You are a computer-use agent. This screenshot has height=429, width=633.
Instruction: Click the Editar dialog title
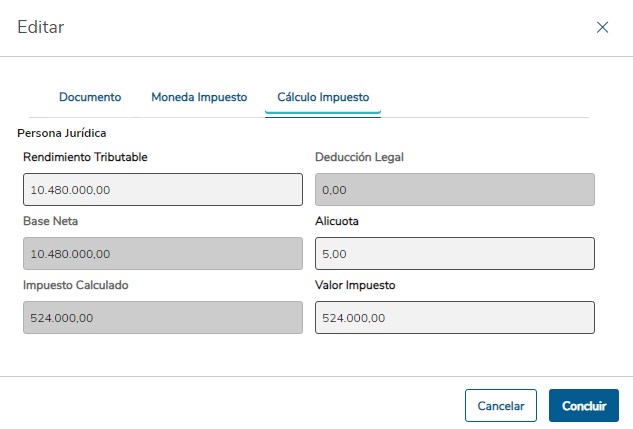41,28
